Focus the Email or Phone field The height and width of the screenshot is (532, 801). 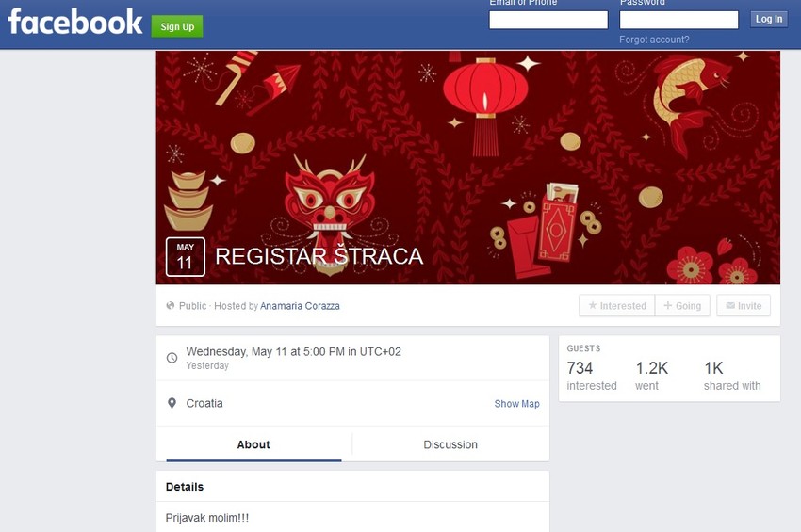pos(548,20)
